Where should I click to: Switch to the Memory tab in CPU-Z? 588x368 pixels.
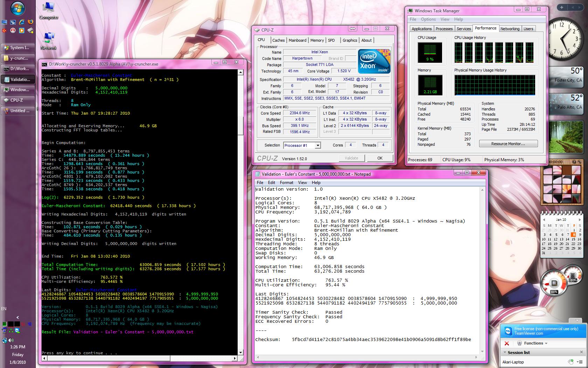[x=317, y=40]
